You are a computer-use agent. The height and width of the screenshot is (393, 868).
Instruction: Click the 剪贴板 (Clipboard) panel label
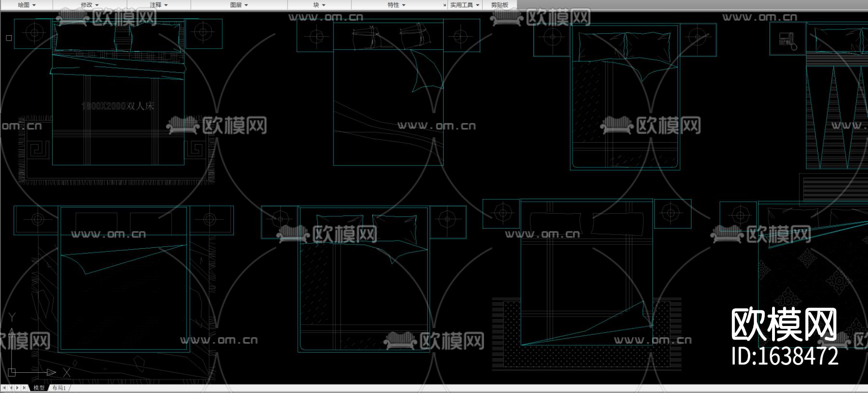point(499,5)
